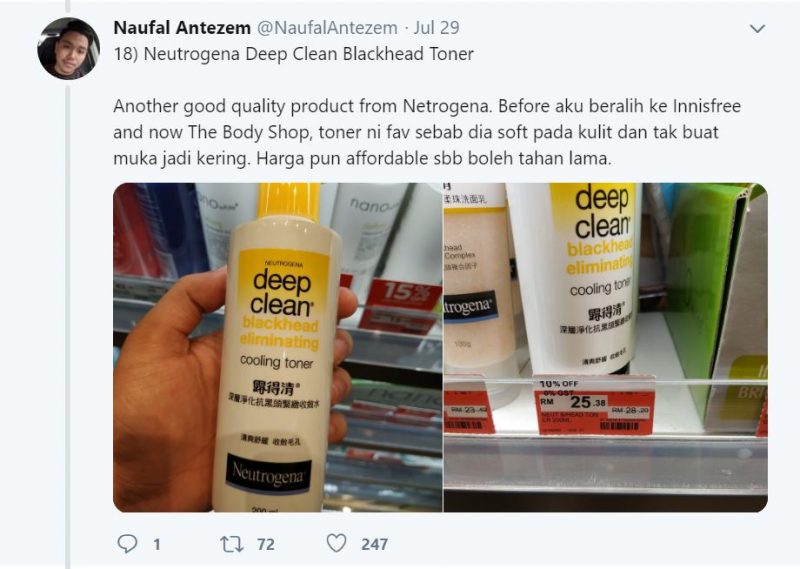The width and height of the screenshot is (800, 569).
Task: Click the retweet arrows icon
Action: tap(231, 544)
